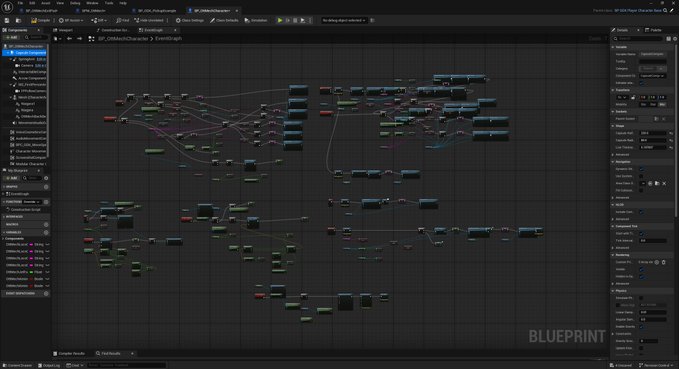Open the Find tool in the toolbar
The image size is (679, 369).
[x=123, y=20]
